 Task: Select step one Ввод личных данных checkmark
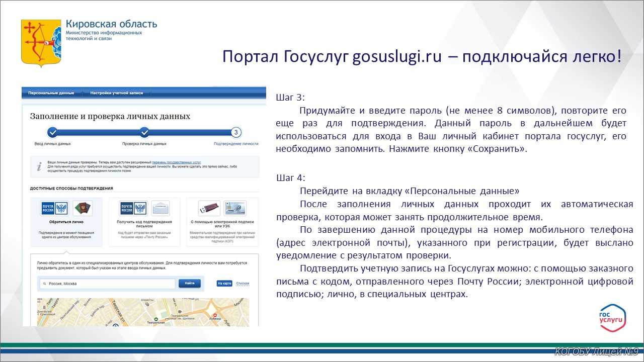click(52, 133)
